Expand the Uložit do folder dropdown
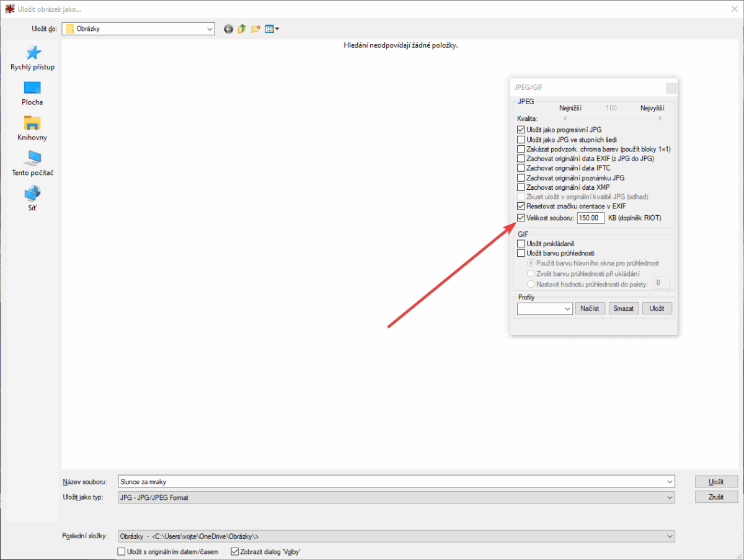Viewport: 744px width, 560px height. click(209, 29)
